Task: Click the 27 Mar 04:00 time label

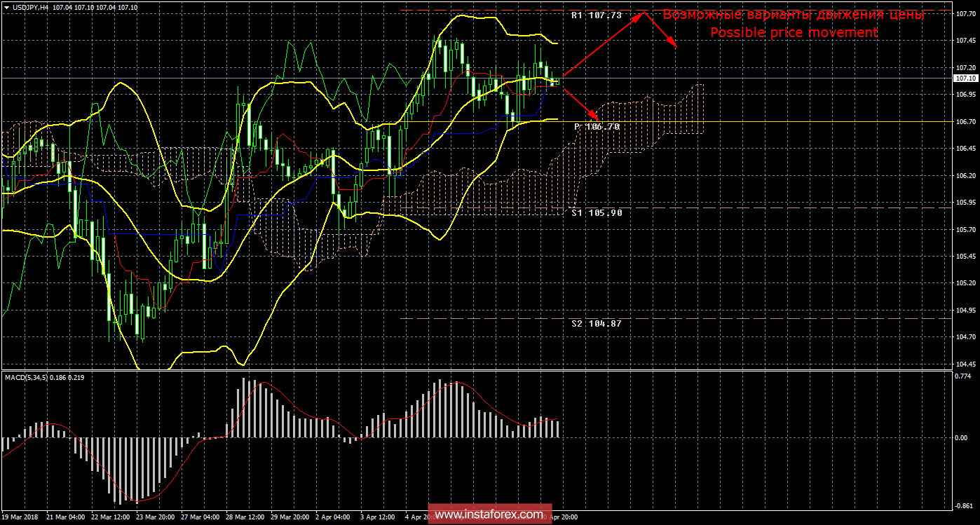Action: [x=200, y=517]
